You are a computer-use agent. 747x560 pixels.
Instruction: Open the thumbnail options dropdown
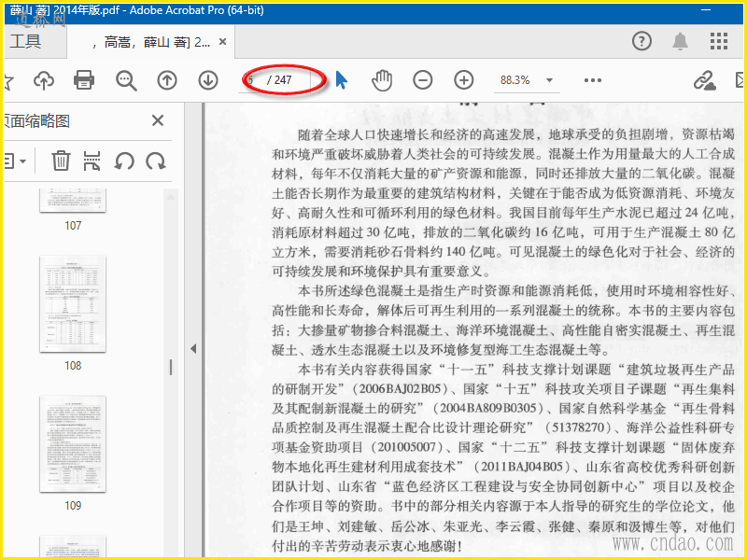(15, 161)
